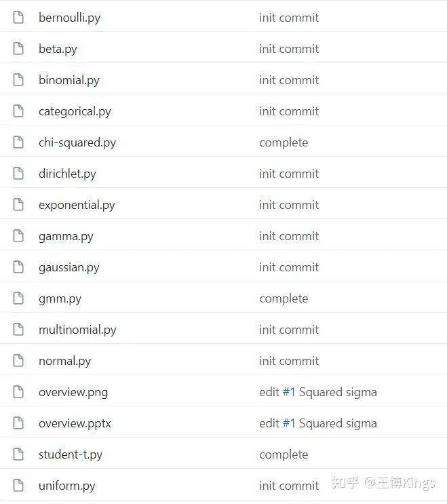Select the file icon beside gmm.py
The width and height of the screenshot is (447, 504).
18,298
